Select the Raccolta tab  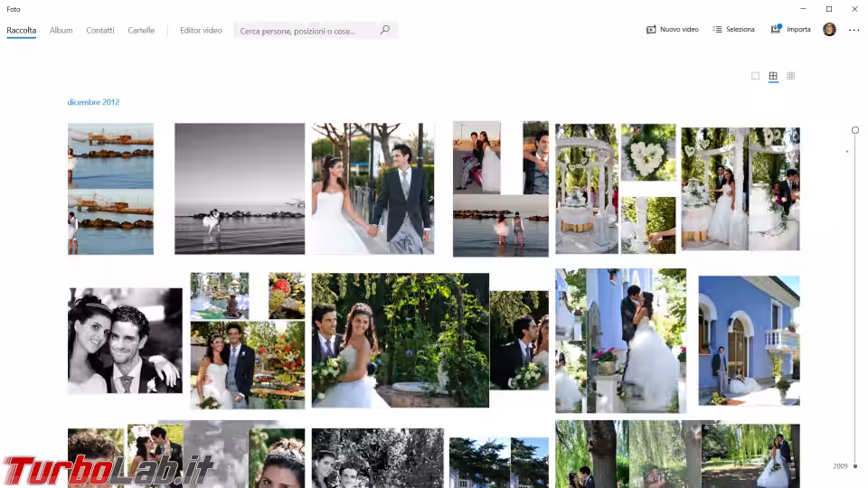(22, 30)
